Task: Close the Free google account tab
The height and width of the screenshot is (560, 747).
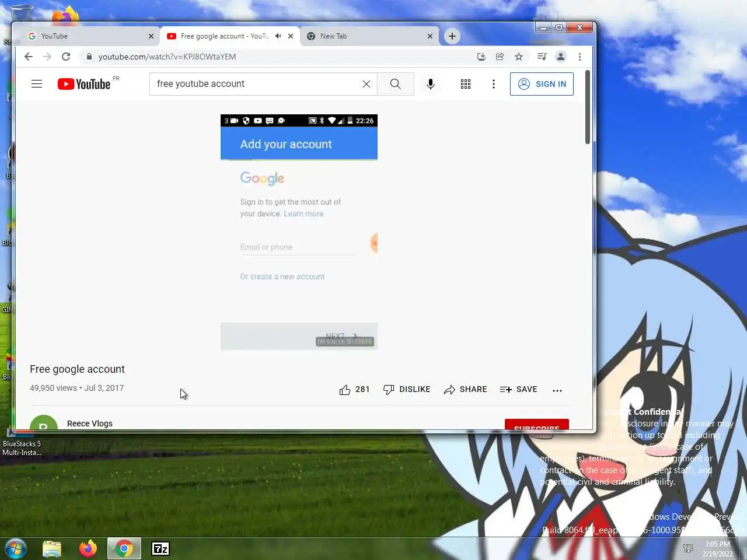Action: [291, 36]
